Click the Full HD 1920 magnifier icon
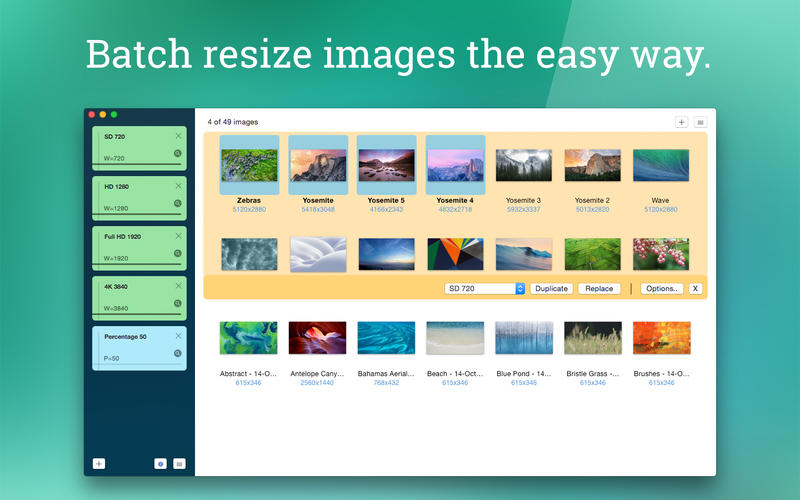 (178, 253)
